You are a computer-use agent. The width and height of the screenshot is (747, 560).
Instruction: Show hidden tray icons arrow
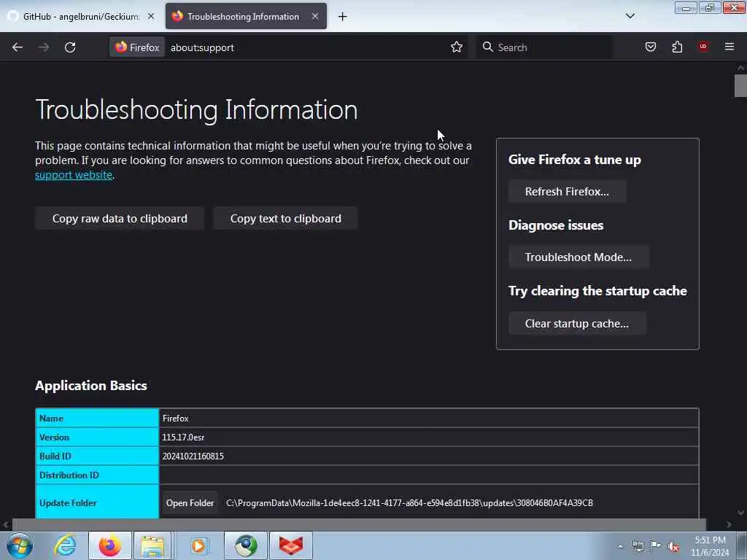(620, 546)
